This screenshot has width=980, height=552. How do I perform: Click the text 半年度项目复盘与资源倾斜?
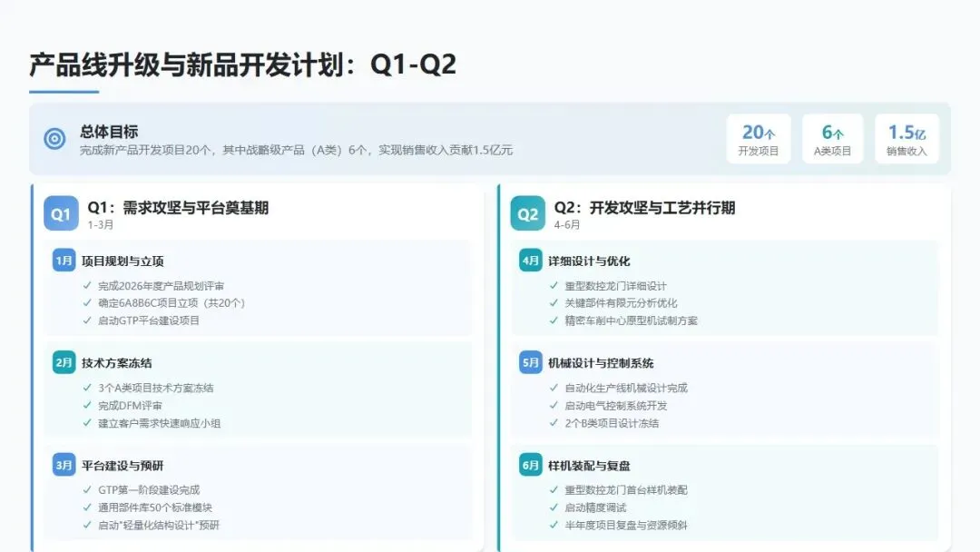coord(625,525)
